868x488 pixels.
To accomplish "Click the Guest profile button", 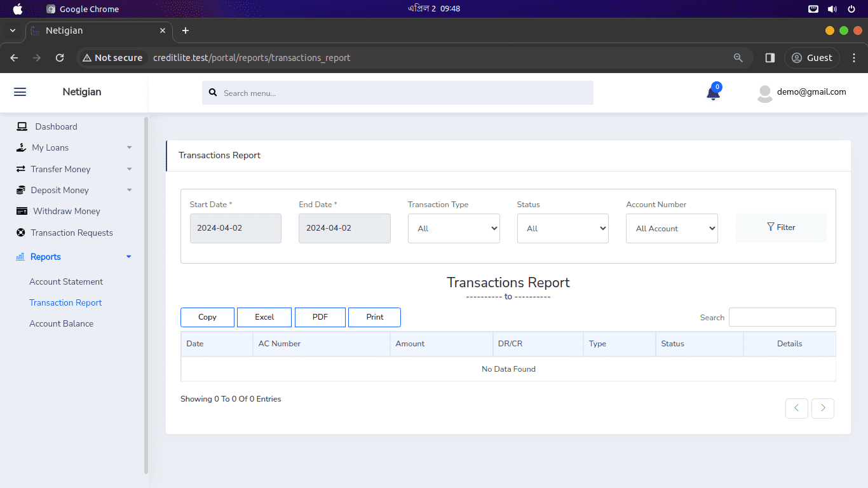I will point(812,58).
